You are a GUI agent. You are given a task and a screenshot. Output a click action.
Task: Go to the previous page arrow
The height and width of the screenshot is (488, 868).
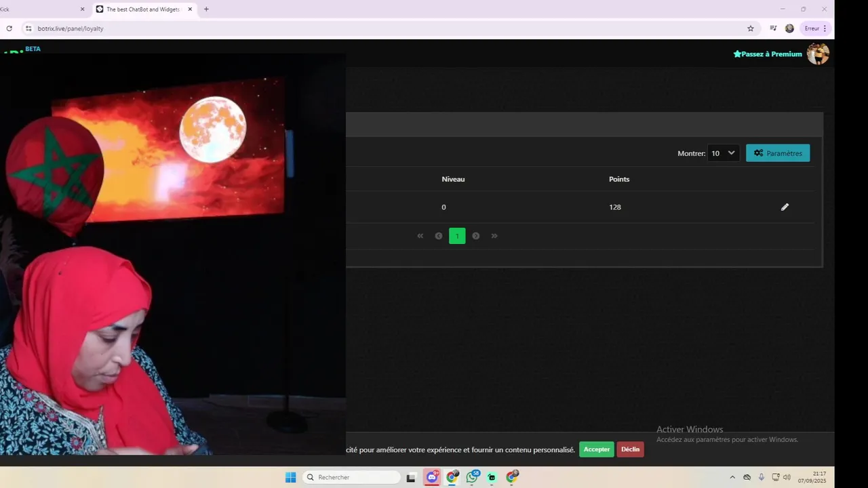pyautogui.click(x=439, y=236)
